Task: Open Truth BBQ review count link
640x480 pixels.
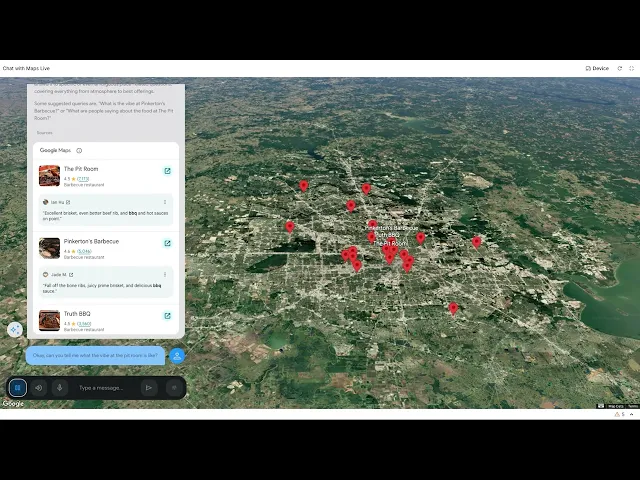Action: click(84, 324)
